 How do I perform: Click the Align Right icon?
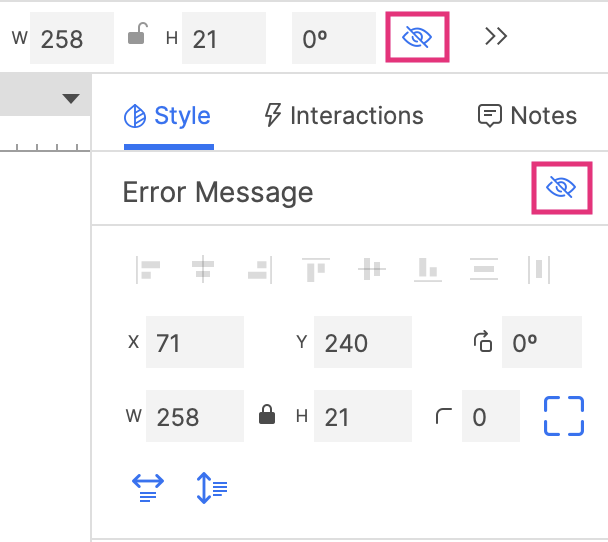[x=260, y=268]
